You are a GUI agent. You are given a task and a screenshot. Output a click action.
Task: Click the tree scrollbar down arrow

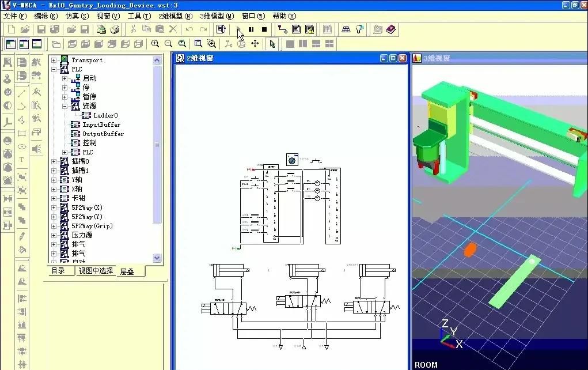point(157,258)
